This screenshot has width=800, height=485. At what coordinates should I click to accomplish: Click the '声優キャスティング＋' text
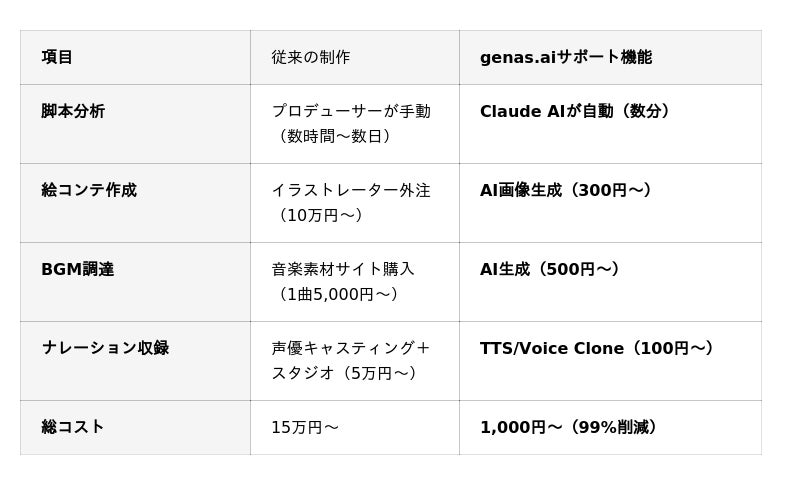(351, 348)
